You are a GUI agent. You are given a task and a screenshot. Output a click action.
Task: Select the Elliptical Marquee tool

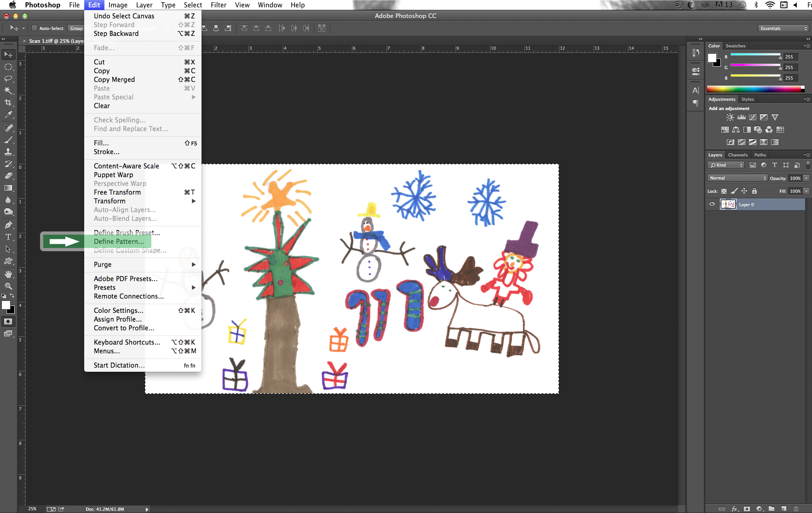8,67
